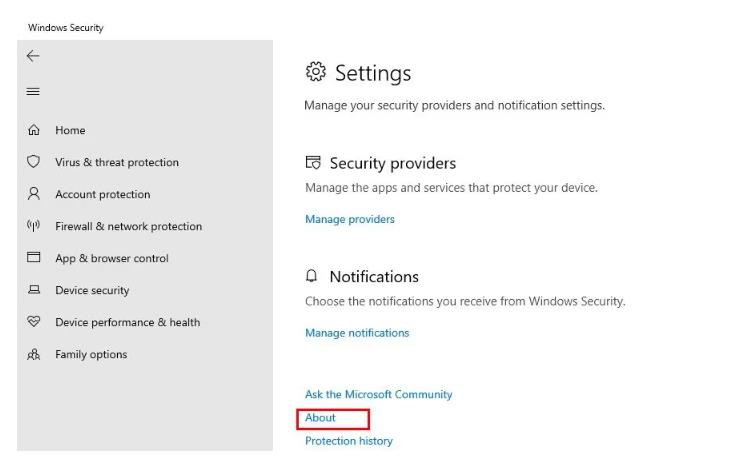Image resolution: width=737 pixels, height=459 pixels.
Task: Select the Virus & threat protection shield icon
Action: coord(33,162)
